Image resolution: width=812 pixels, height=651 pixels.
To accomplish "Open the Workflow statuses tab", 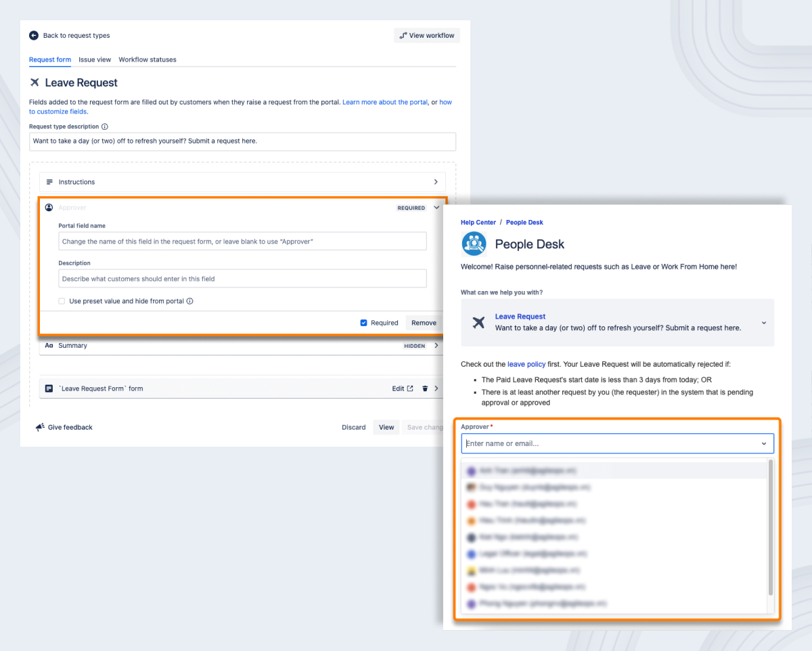I will (x=147, y=60).
